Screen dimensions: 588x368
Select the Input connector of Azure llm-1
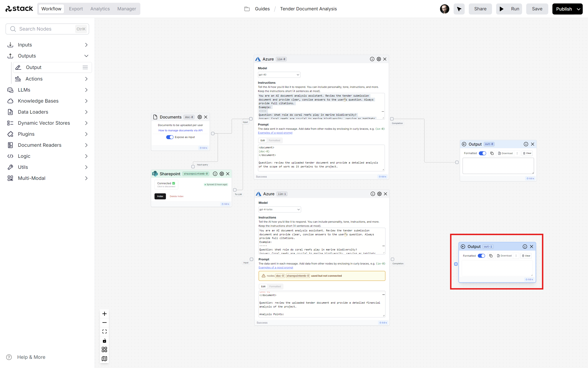(252, 259)
